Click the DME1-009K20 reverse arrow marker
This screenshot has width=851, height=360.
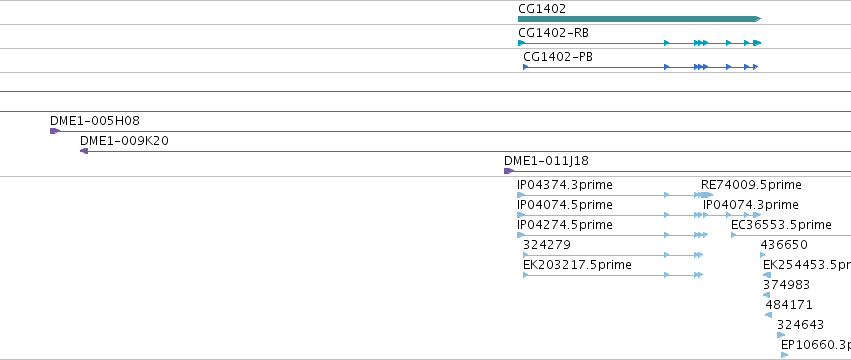(84, 151)
